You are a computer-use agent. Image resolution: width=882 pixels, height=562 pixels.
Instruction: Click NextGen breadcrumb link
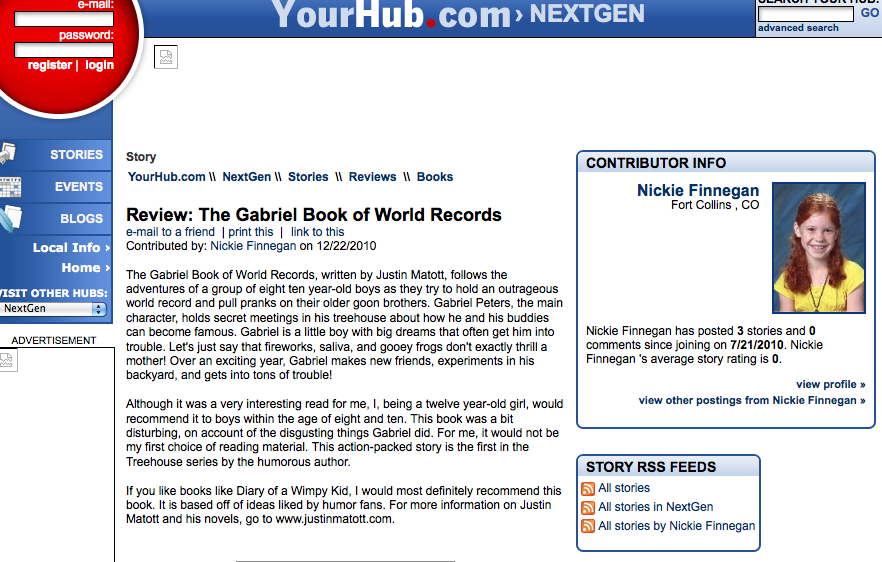pyautogui.click(x=246, y=177)
